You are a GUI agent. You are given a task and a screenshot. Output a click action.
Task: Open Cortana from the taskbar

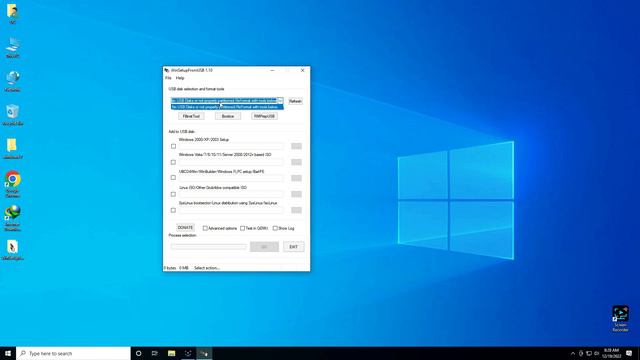tap(138, 353)
